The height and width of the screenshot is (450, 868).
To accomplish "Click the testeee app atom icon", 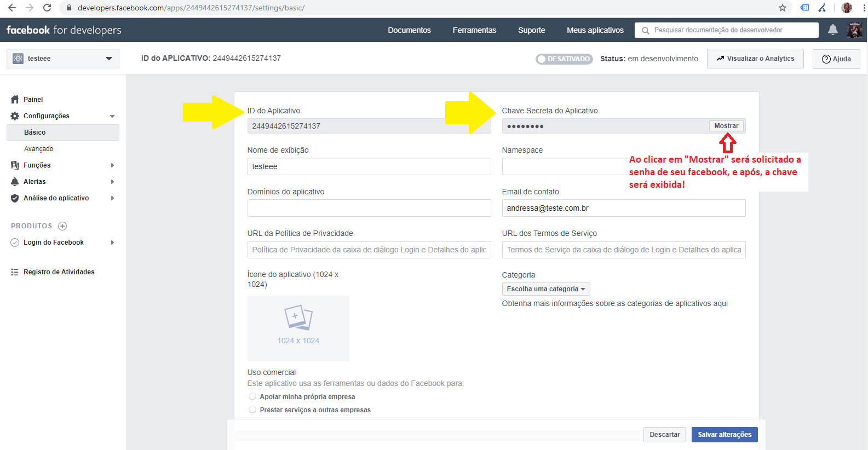I will point(18,59).
